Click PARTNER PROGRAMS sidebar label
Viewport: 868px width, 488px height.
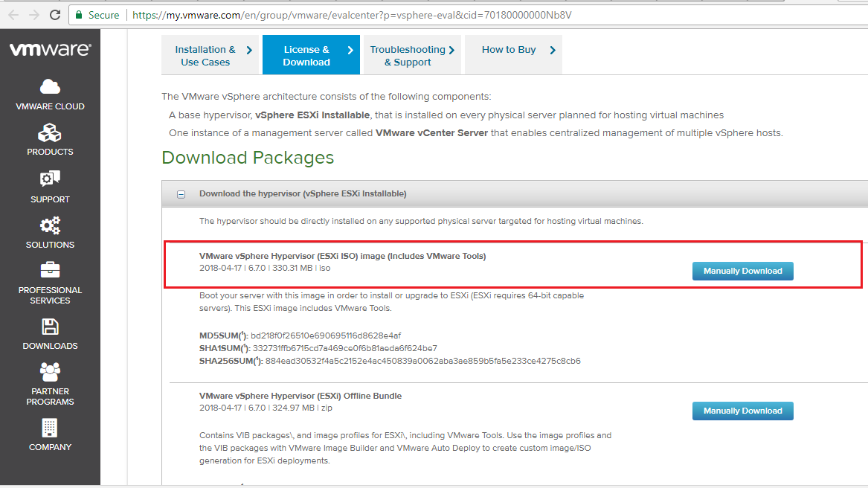pos(50,396)
